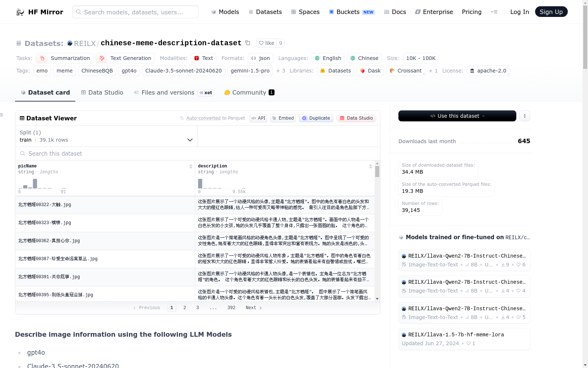588x368 pixels.
Task: Open the three-dot dataset options menu
Action: [524, 116]
